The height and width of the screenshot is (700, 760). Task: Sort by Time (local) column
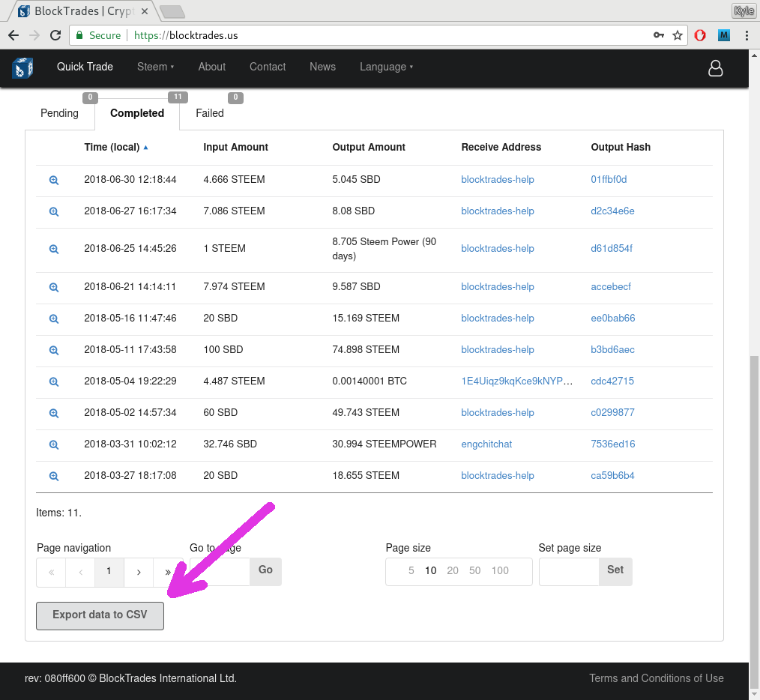tap(116, 148)
